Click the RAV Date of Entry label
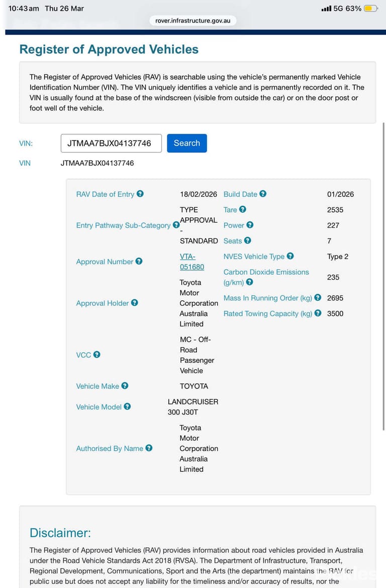 [x=106, y=194]
